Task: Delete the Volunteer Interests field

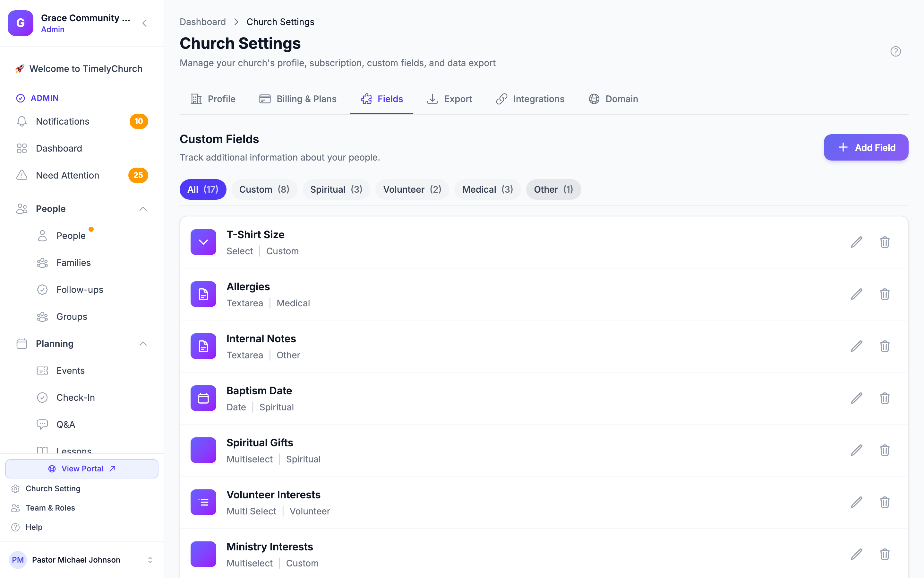Action: point(885,502)
